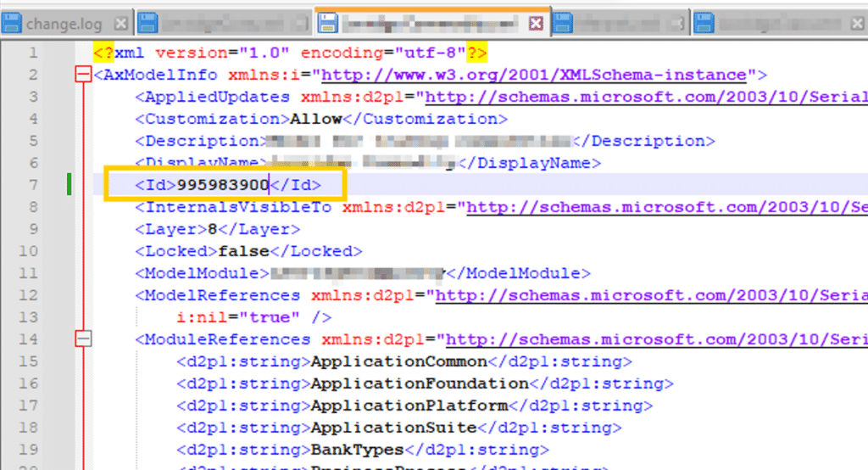Collapse the AxModelInfo root node

tap(83, 75)
